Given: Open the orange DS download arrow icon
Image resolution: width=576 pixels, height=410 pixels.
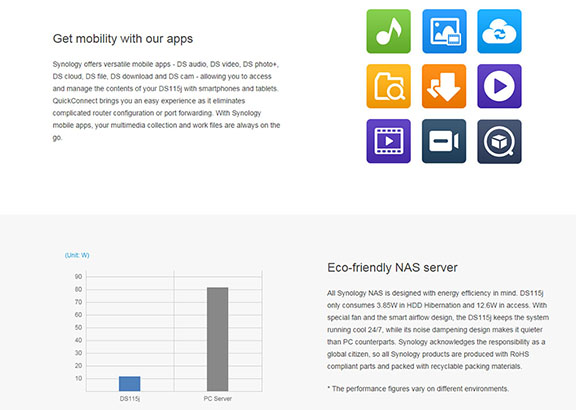Looking at the screenshot, I should click(444, 86).
